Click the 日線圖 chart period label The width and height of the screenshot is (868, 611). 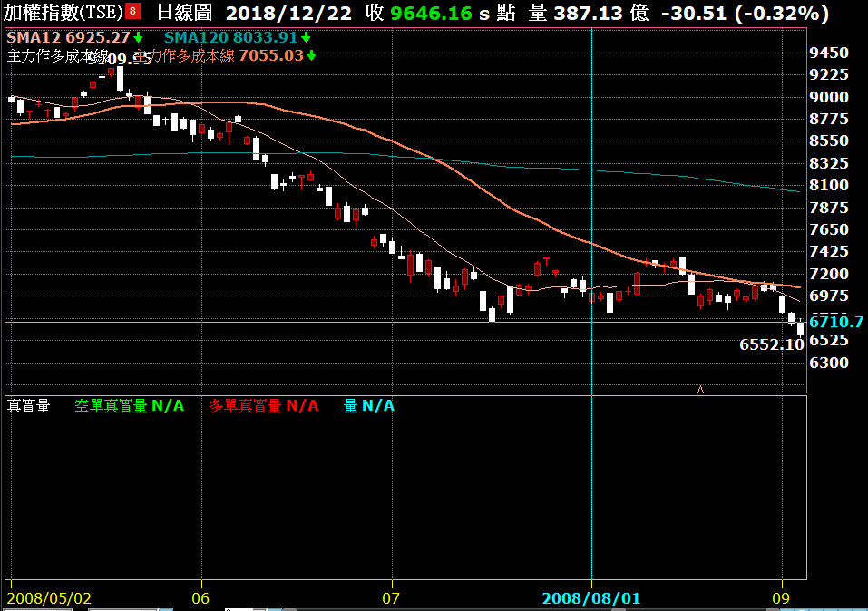click(184, 12)
